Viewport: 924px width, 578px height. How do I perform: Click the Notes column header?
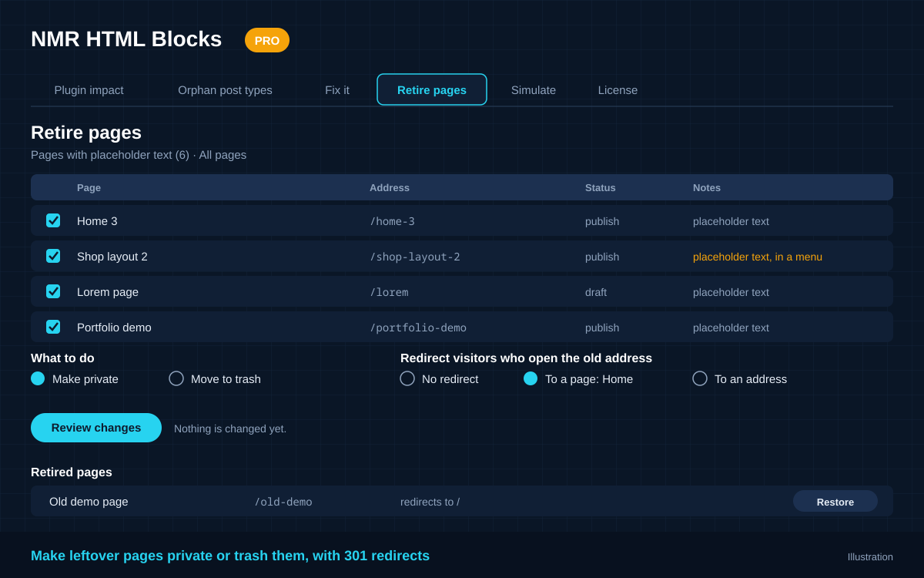pos(707,187)
